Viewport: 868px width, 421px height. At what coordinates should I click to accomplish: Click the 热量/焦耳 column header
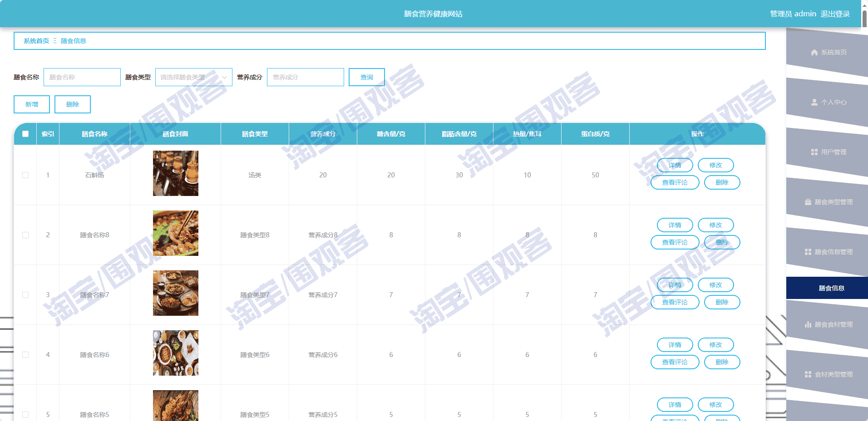tap(527, 134)
